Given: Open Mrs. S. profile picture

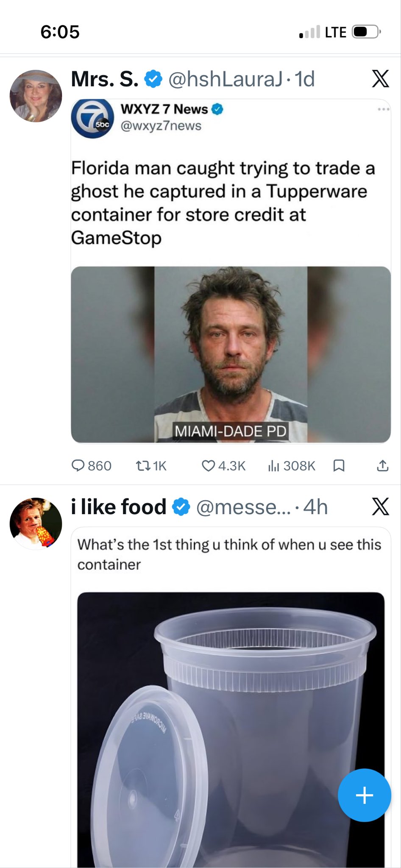Looking at the screenshot, I should (x=36, y=96).
